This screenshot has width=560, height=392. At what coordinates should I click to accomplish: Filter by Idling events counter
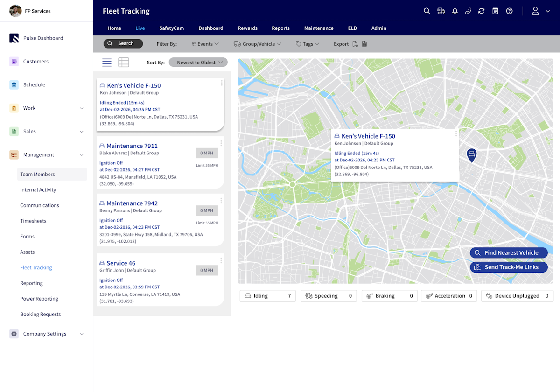pos(268,296)
